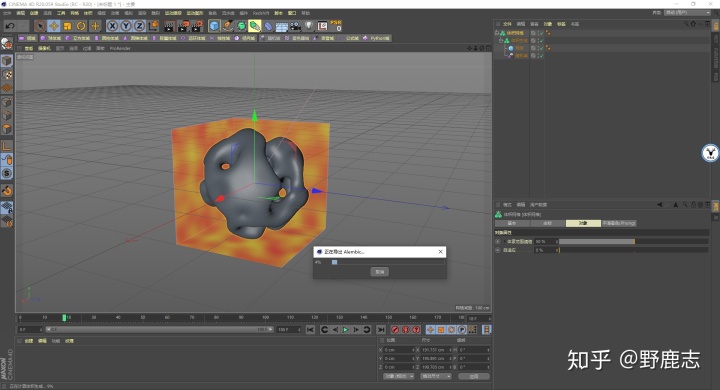Viewport: 720px width, 390px height.
Task: Go to the end of the timeline
Action: tap(381, 330)
